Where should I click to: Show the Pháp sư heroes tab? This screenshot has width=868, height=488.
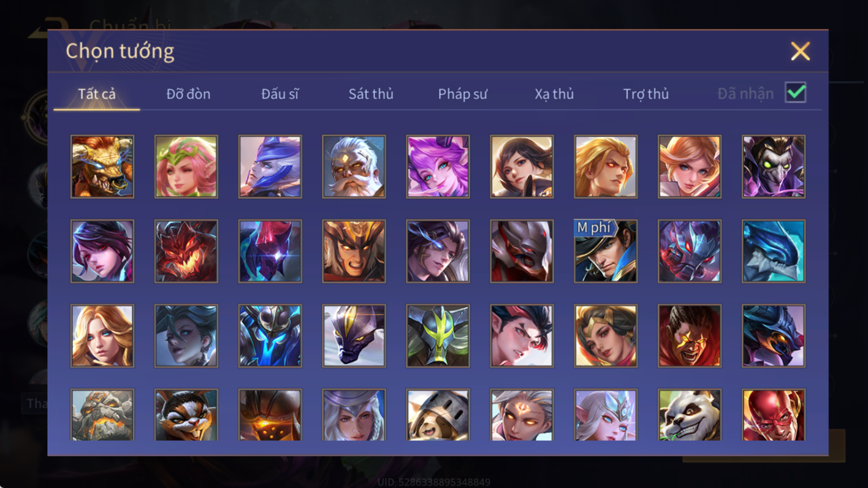tap(463, 94)
